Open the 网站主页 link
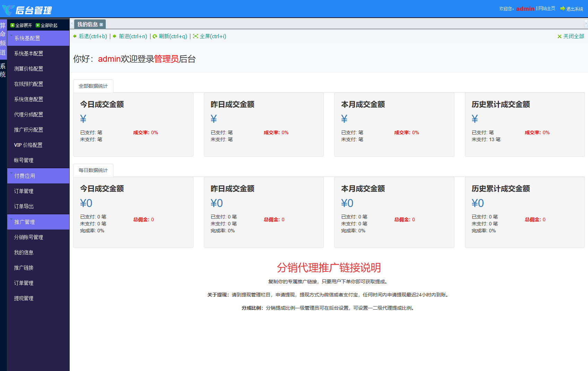Screen dimensions: 588x371 tap(547, 8)
